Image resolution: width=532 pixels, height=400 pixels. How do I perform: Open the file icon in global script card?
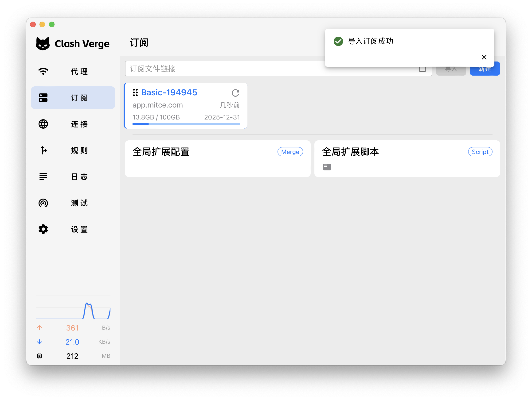(x=327, y=167)
